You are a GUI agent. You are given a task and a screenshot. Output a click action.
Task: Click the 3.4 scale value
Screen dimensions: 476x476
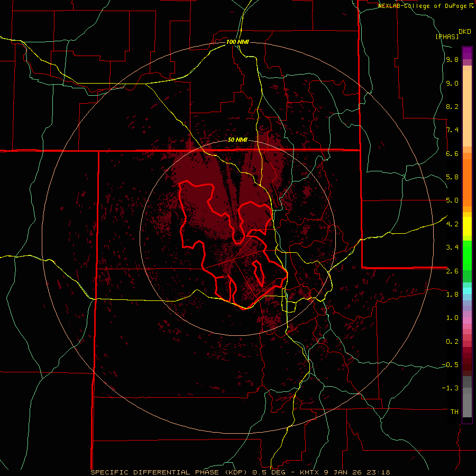pos(452,248)
